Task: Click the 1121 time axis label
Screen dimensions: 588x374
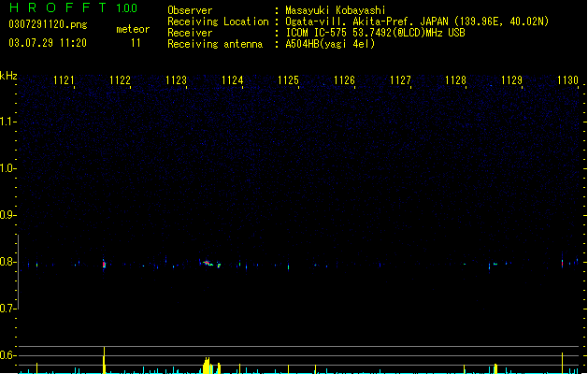Action: [64, 80]
